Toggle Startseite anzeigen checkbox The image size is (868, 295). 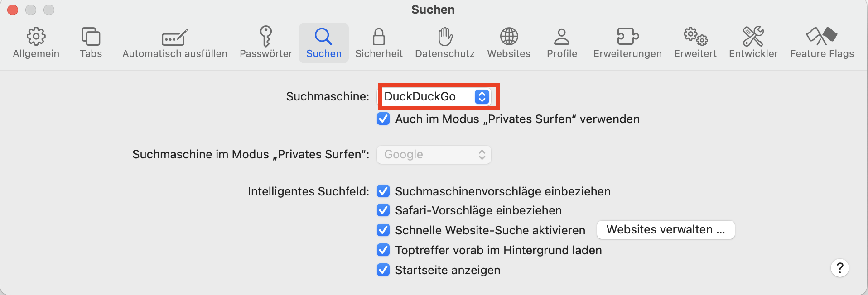383,270
